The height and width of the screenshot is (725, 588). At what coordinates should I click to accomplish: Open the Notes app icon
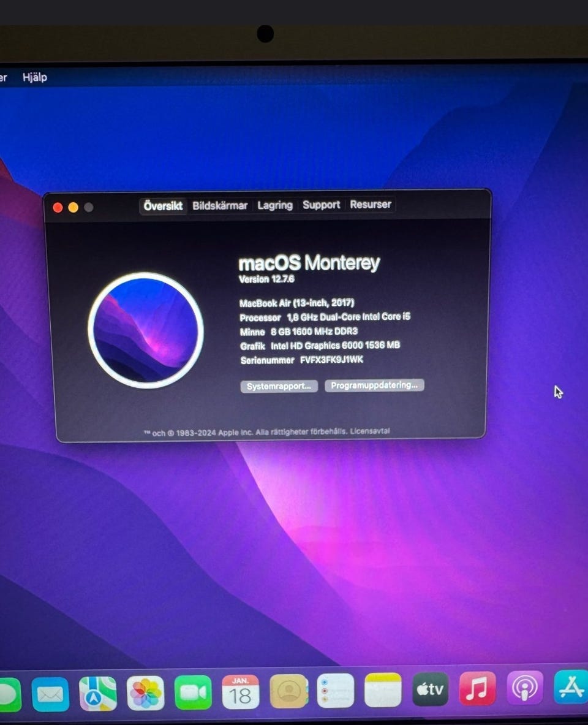coord(383,690)
